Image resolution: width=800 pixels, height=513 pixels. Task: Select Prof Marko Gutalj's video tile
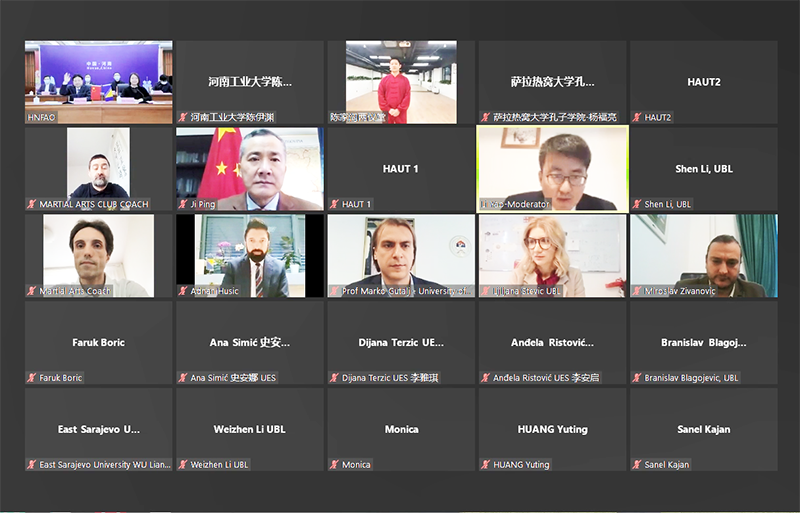pos(401,254)
